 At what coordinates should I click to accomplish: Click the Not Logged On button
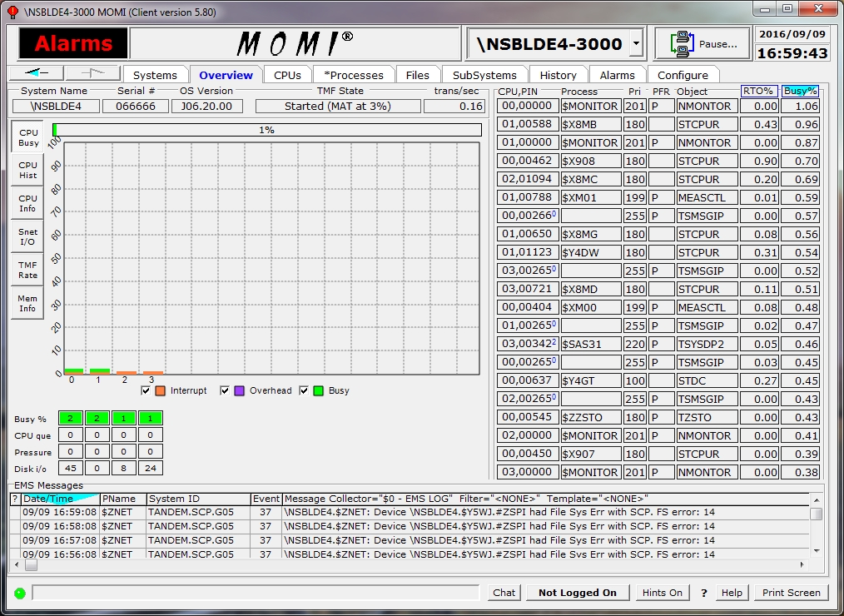point(577,593)
